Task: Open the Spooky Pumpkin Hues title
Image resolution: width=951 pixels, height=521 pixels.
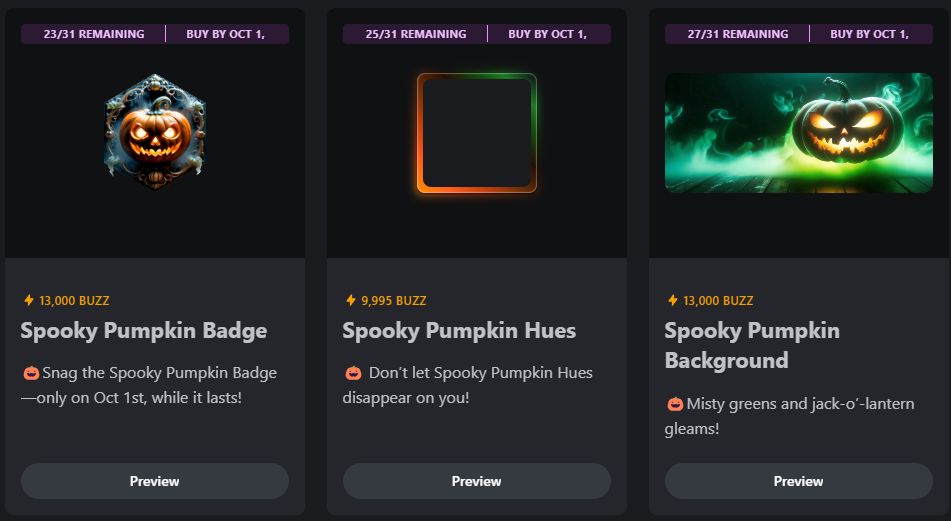Action: [x=459, y=331]
